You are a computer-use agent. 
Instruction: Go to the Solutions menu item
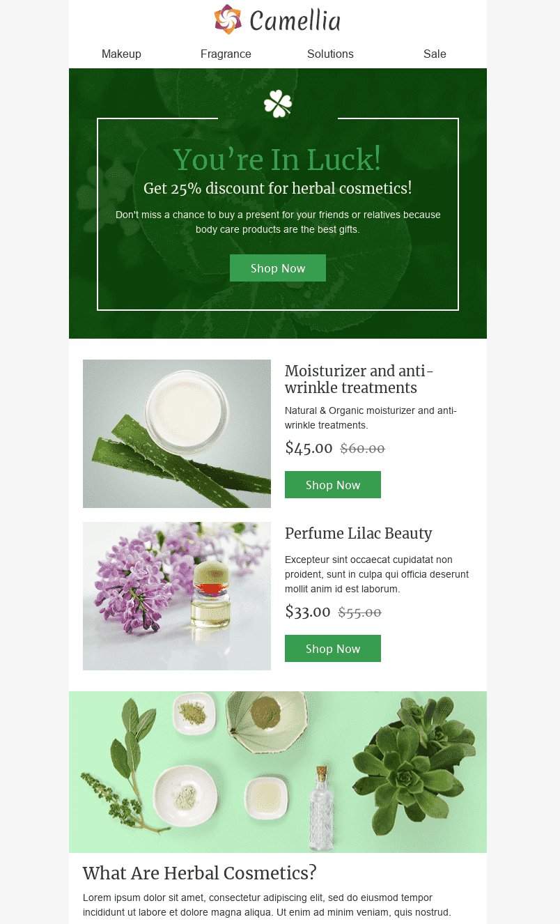tap(330, 54)
